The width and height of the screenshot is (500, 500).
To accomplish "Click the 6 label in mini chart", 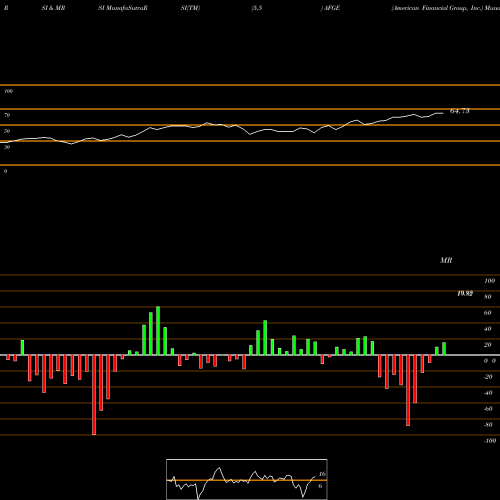I will pos(320,486).
